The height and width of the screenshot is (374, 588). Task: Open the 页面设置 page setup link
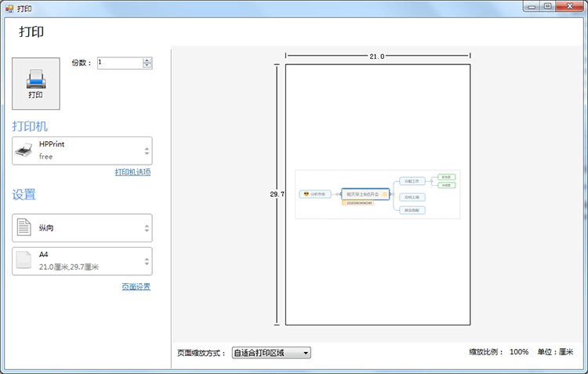(x=136, y=287)
